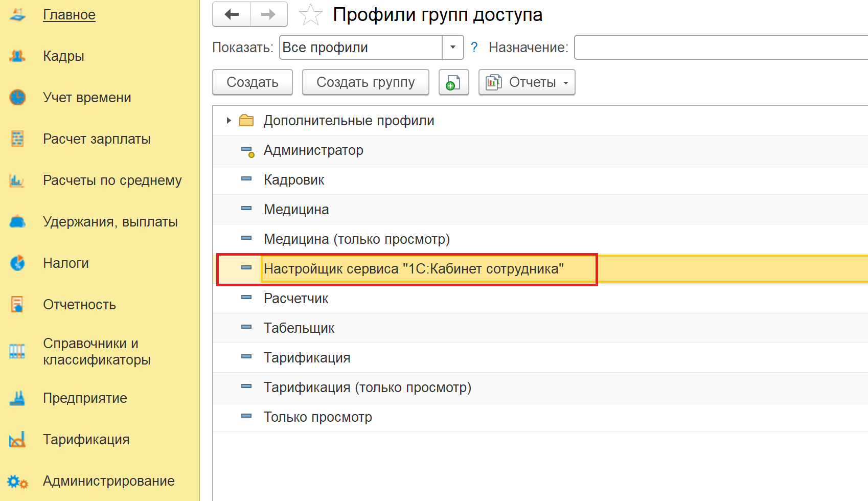Click the Налоги sidebar icon
The height and width of the screenshot is (501, 868).
pos(17,263)
